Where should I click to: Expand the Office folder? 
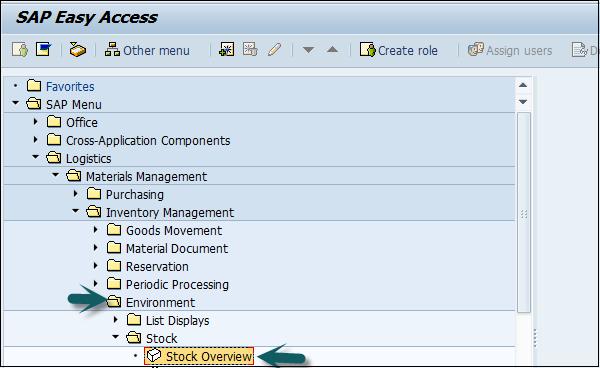[x=36, y=122]
